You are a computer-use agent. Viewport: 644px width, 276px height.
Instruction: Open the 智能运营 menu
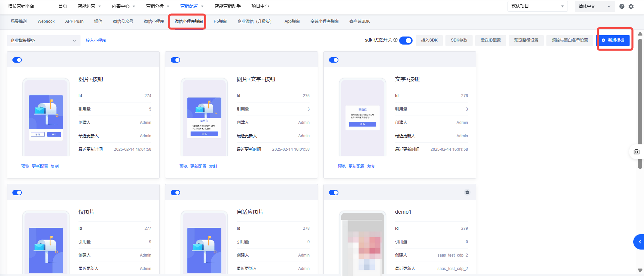89,6
